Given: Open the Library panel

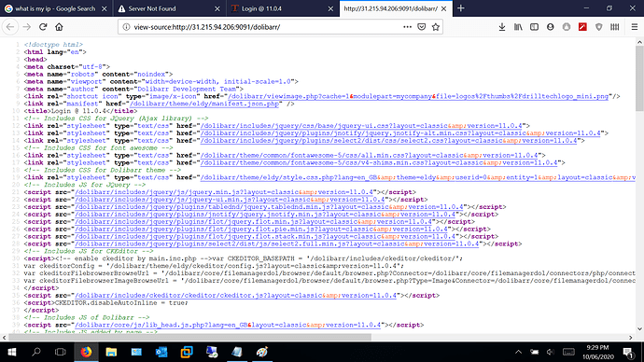Looking at the screenshot, I should pos(518,27).
